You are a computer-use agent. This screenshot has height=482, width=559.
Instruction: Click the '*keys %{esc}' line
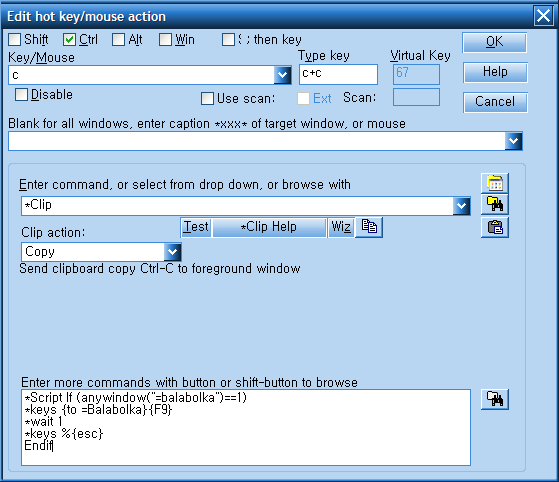click(x=64, y=434)
